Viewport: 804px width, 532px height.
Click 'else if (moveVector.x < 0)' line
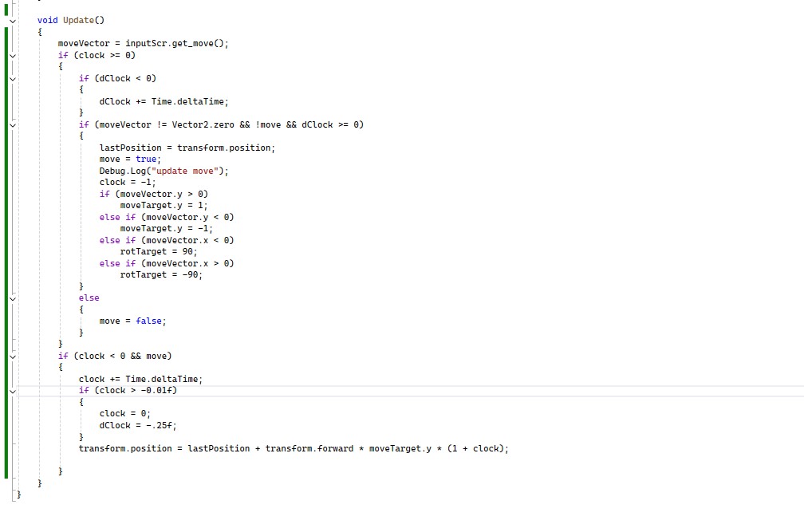click(167, 240)
